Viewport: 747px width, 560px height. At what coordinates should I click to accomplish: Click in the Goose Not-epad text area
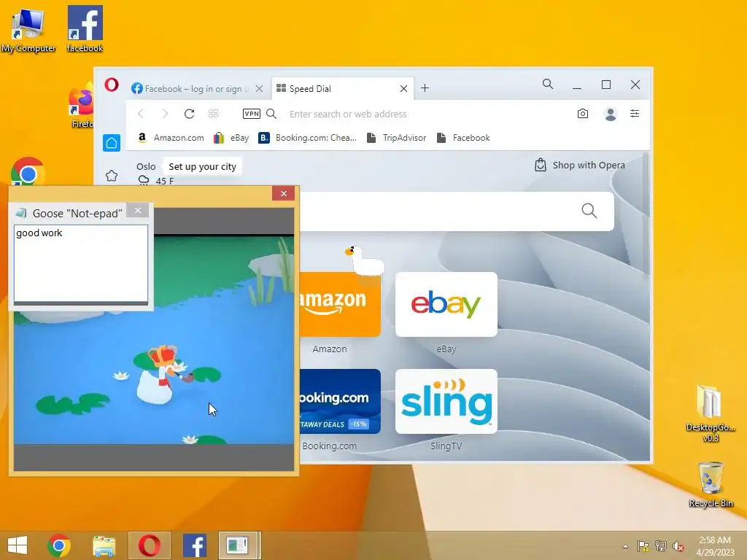(81, 262)
